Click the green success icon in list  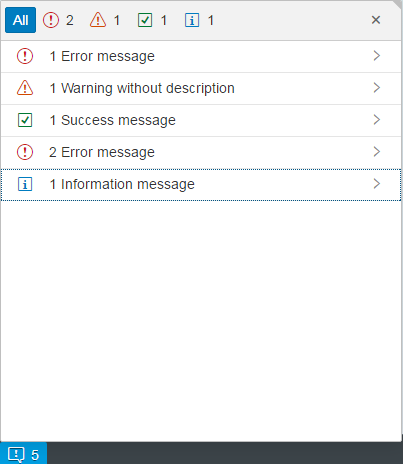coord(25,120)
